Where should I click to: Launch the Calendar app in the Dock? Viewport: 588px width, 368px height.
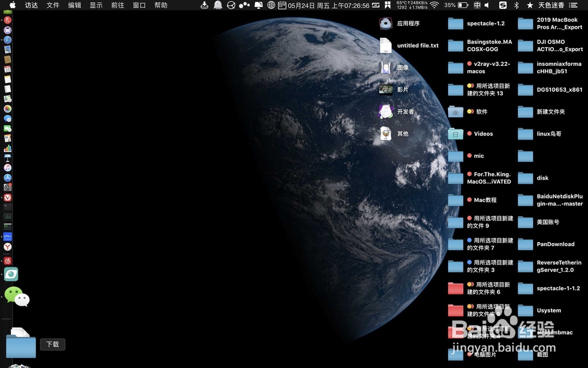(x=8, y=69)
